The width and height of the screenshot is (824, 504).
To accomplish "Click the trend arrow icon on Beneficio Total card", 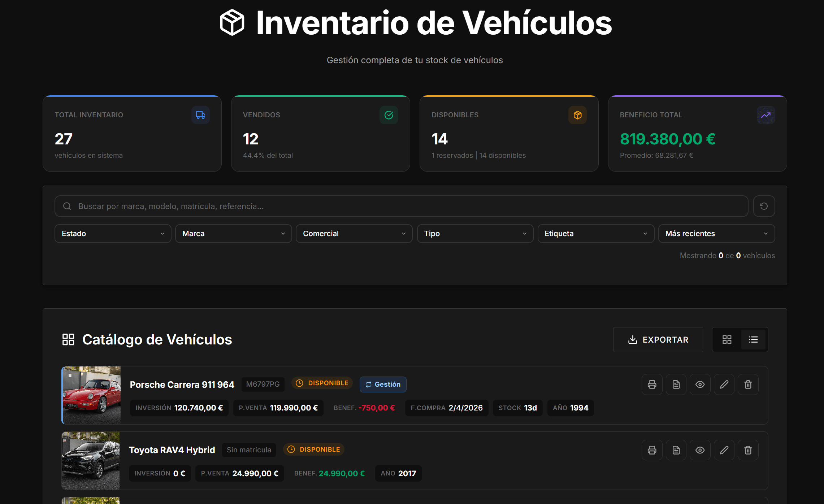I will coord(766,115).
